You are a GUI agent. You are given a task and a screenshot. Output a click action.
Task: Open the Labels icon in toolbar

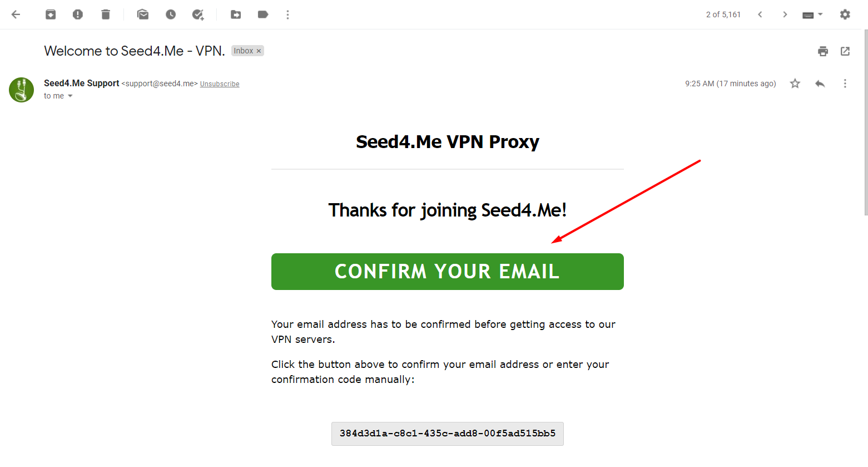tap(262, 14)
